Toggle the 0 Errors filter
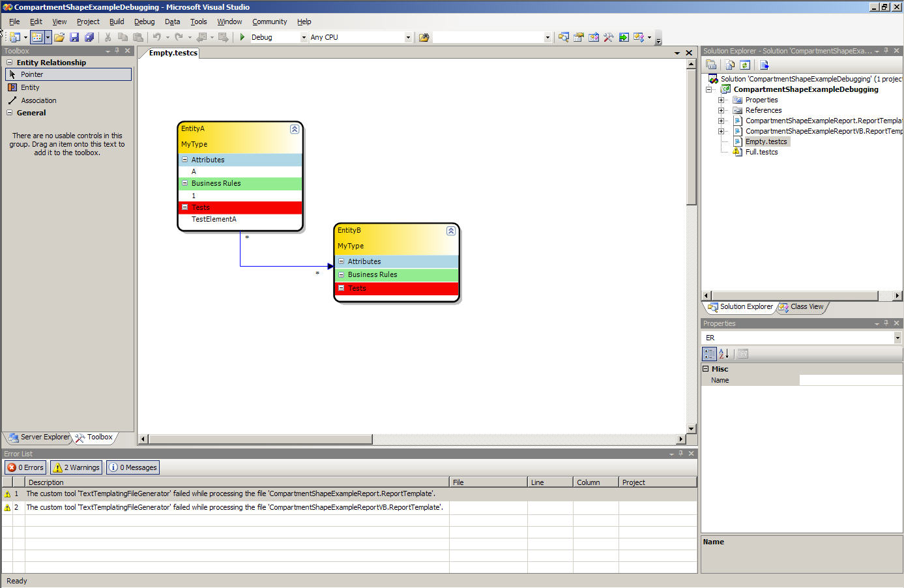904x588 pixels. 26,467
